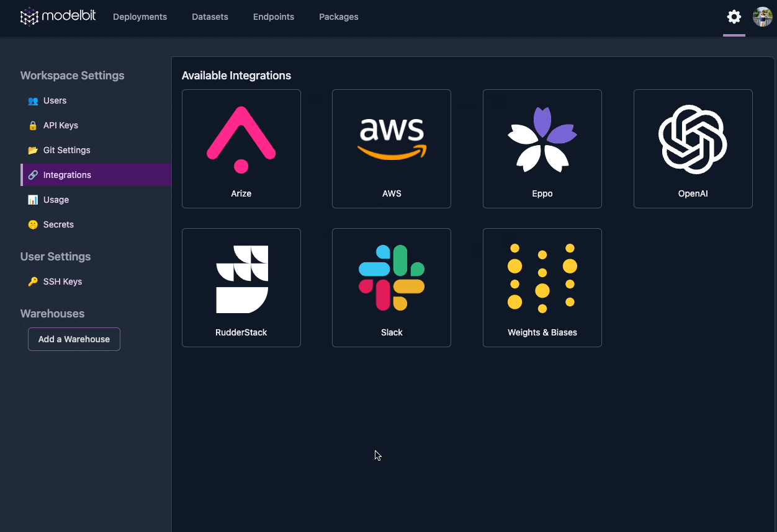The width and height of the screenshot is (777, 532).
Task: Click the Slack card label
Action: [x=392, y=332]
